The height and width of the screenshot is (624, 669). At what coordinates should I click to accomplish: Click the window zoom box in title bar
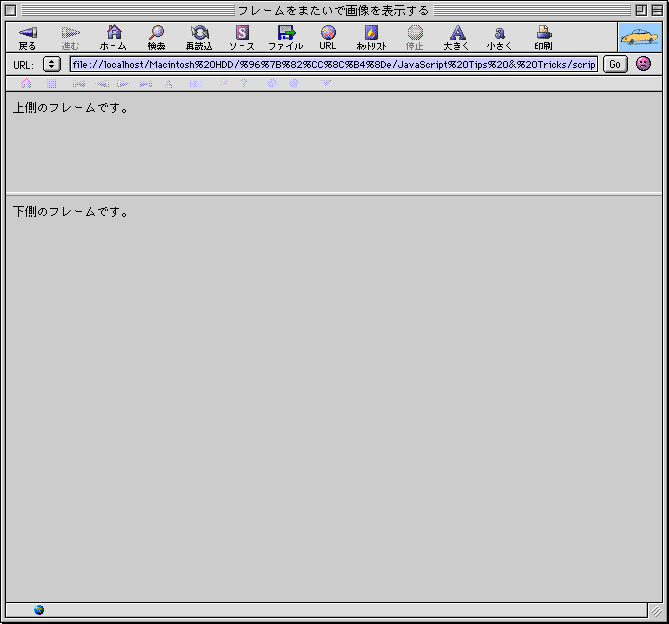(x=641, y=10)
